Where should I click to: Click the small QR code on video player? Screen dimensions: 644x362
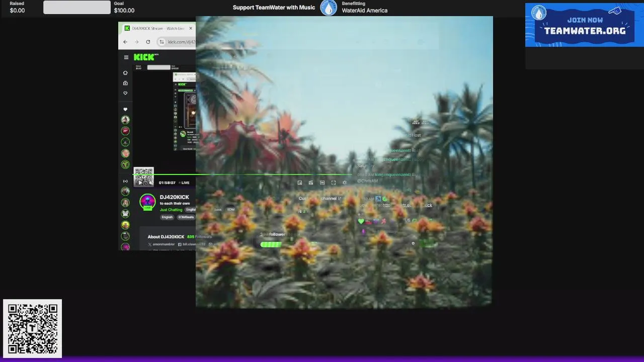[x=143, y=176]
